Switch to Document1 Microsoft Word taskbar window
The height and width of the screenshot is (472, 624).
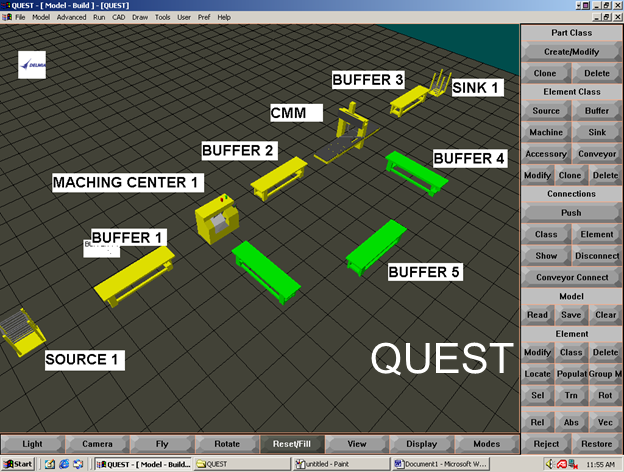[x=441, y=464]
